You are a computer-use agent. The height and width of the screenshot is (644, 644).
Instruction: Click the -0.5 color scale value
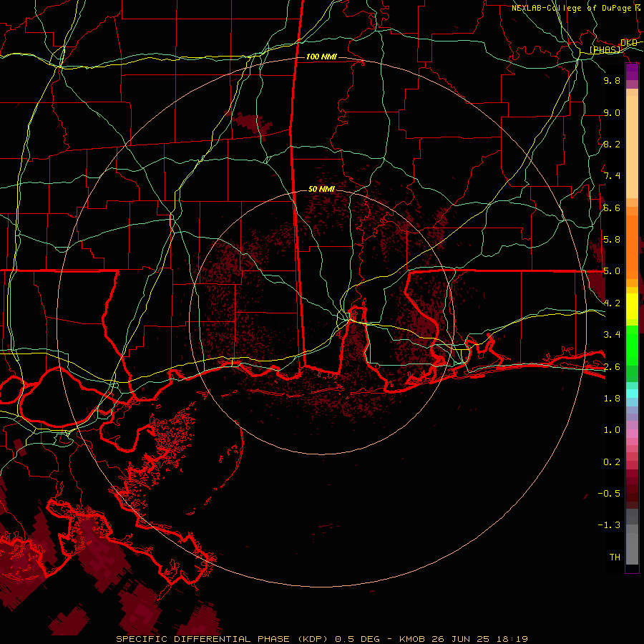point(609,494)
